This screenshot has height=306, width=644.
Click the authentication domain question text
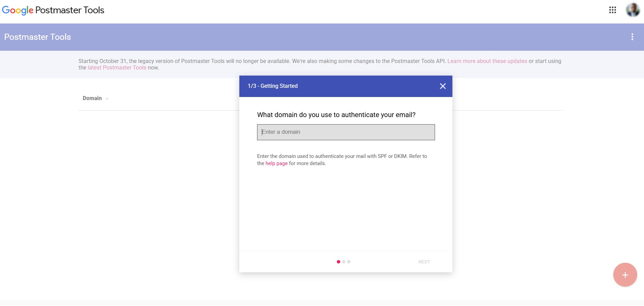pos(336,115)
